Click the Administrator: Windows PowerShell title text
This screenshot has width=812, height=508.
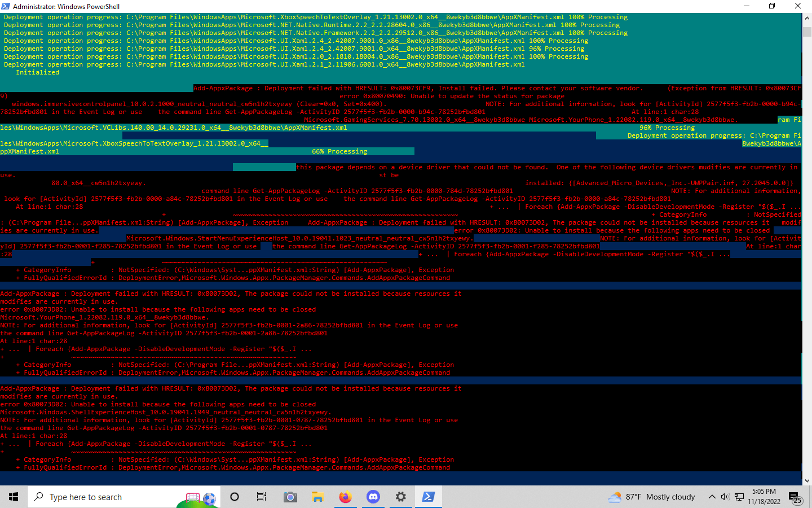click(x=66, y=6)
